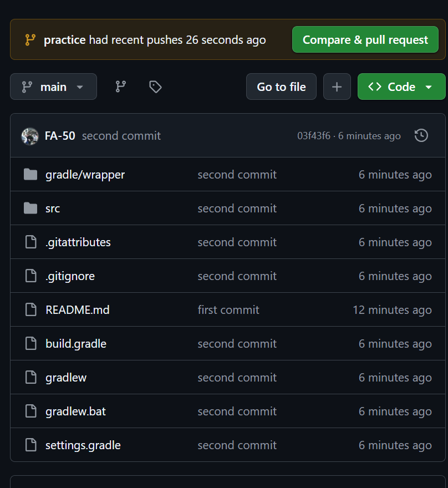
Task: Open the main branch selector dropdown
Action: [53, 87]
